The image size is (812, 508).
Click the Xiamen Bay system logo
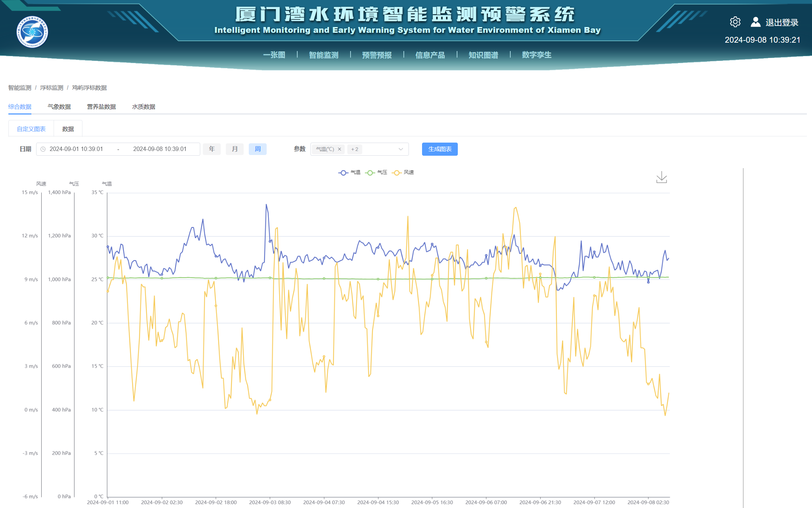(32, 32)
